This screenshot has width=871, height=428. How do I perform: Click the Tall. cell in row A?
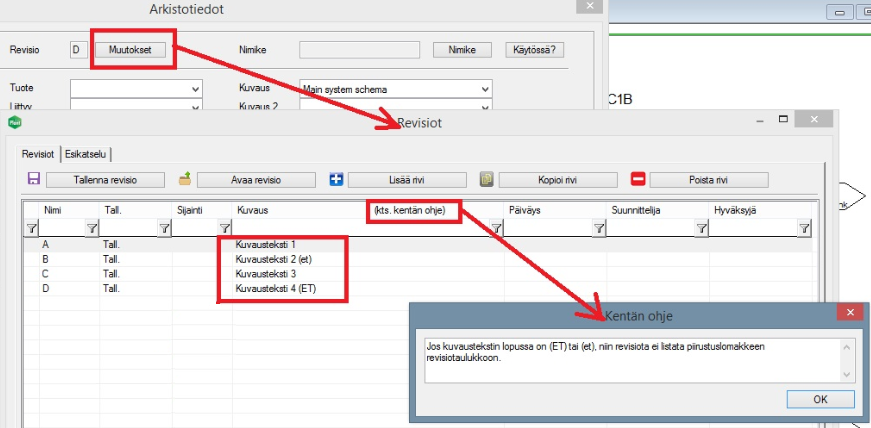136,245
